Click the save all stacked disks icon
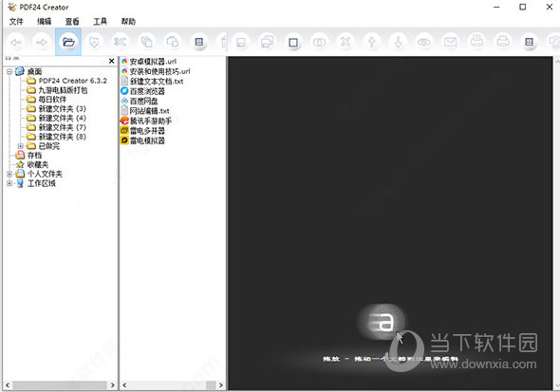 click(x=267, y=42)
